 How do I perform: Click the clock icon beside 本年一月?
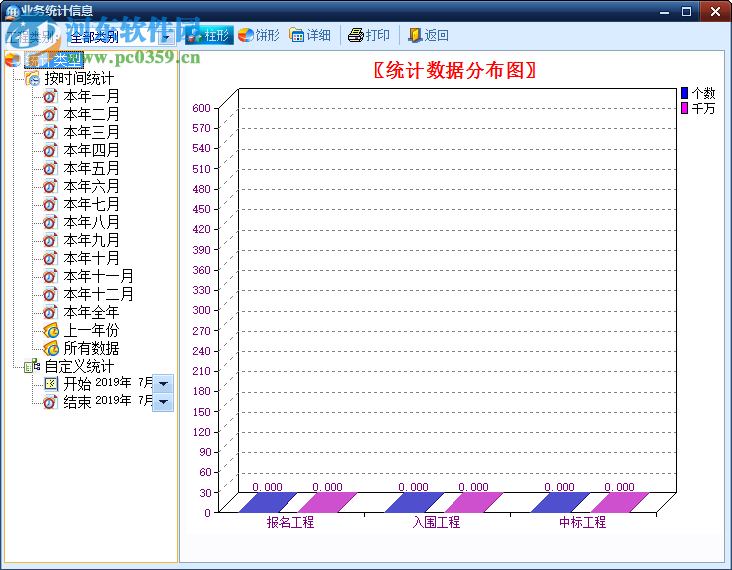point(50,96)
